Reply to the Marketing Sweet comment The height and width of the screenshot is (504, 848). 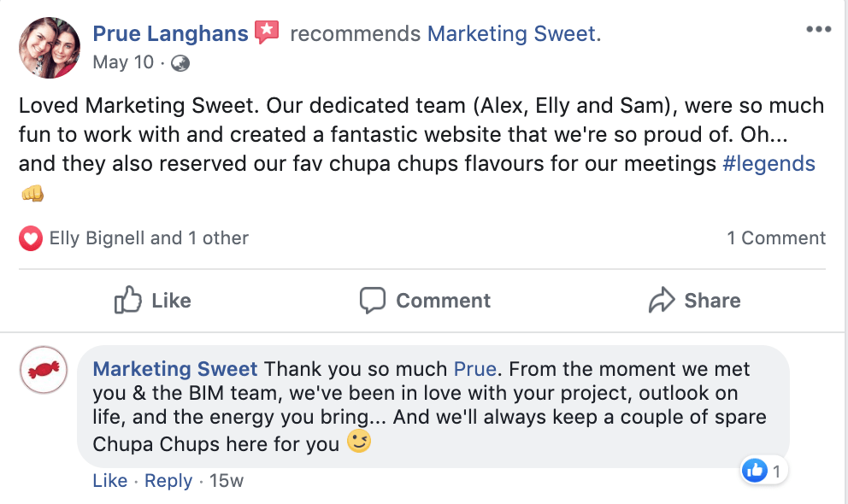[168, 481]
